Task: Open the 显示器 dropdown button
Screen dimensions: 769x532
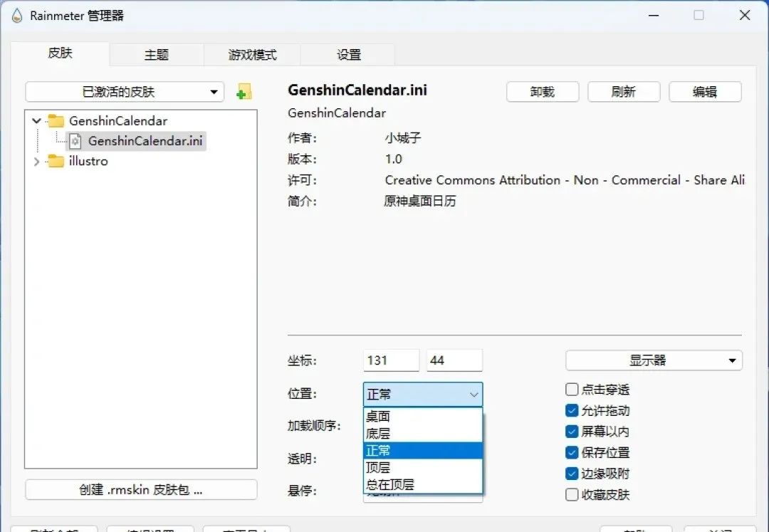Action: [x=654, y=360]
